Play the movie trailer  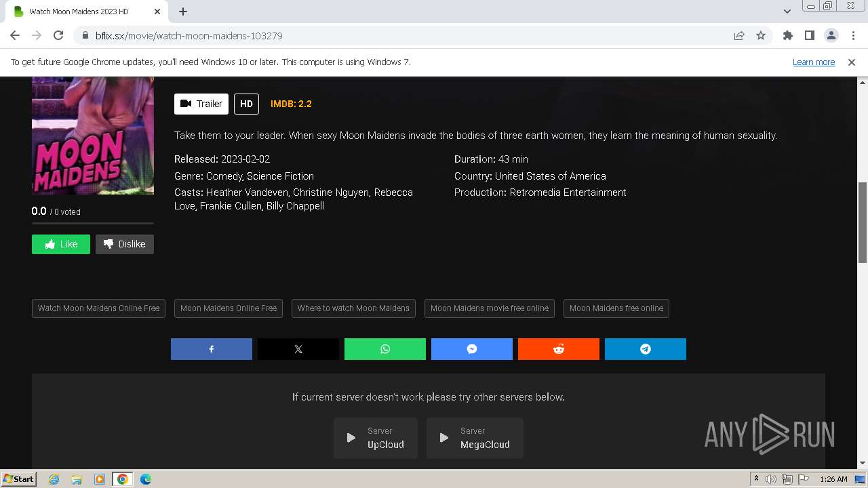click(x=201, y=104)
